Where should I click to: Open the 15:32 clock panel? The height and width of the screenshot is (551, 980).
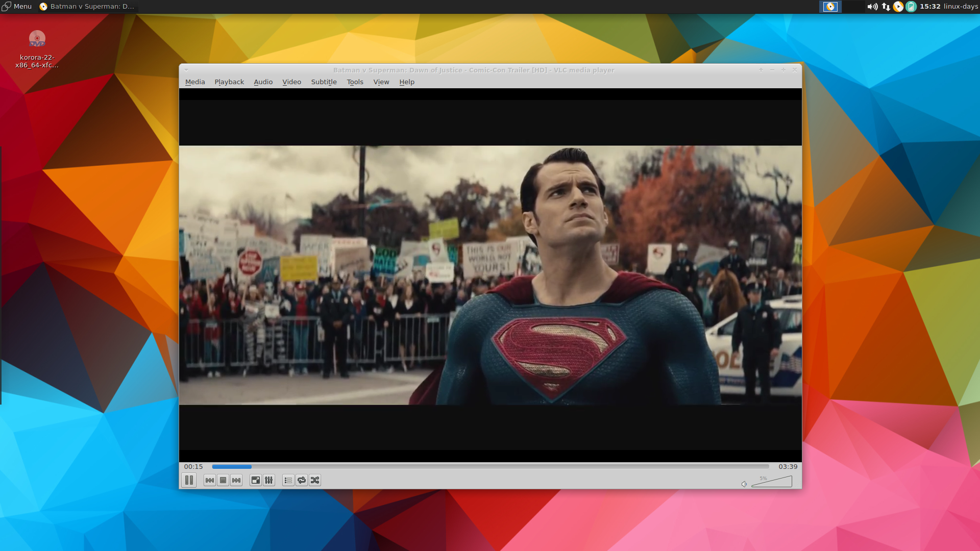930,7
